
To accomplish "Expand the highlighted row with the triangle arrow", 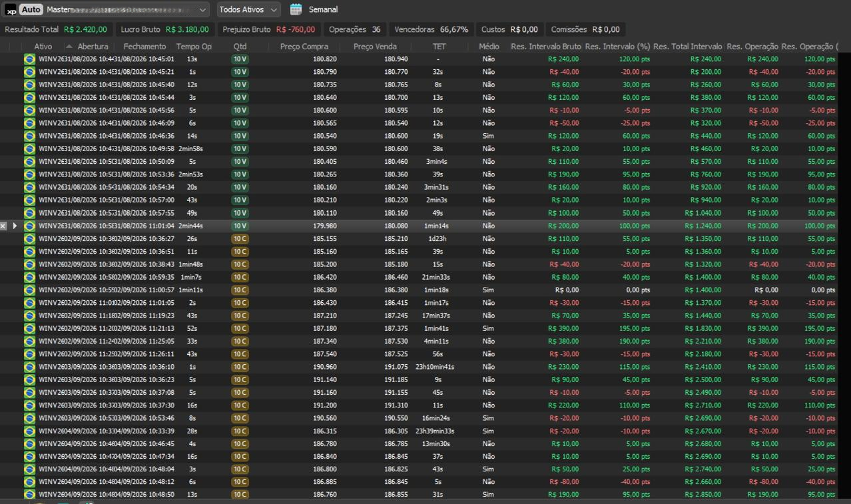I will point(15,226).
